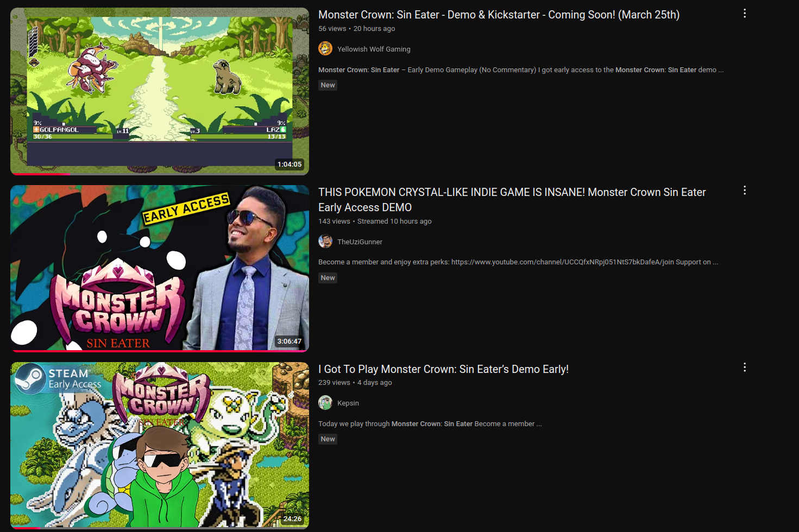
Task: Click the 24:26 duration badge
Action: 292,518
